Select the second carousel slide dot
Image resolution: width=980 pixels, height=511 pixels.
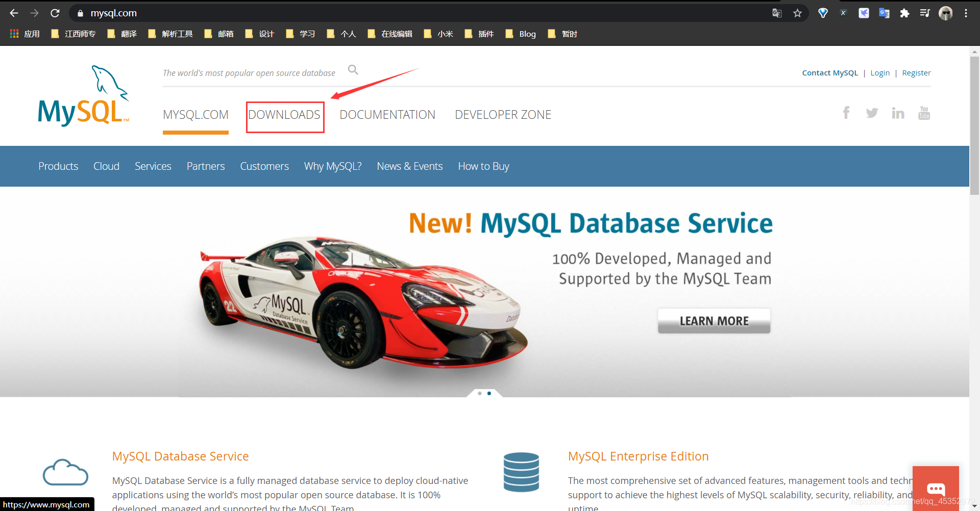pos(489,393)
